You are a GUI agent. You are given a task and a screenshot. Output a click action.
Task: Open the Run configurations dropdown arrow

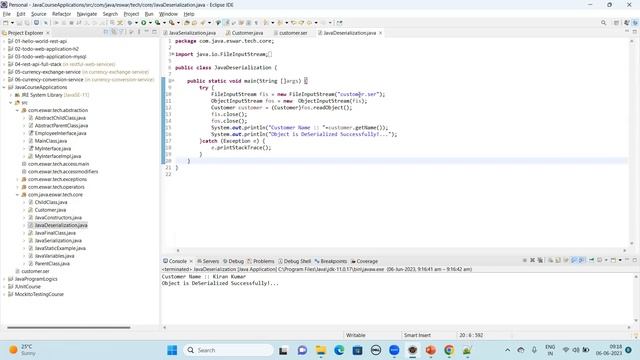tap(150, 23)
